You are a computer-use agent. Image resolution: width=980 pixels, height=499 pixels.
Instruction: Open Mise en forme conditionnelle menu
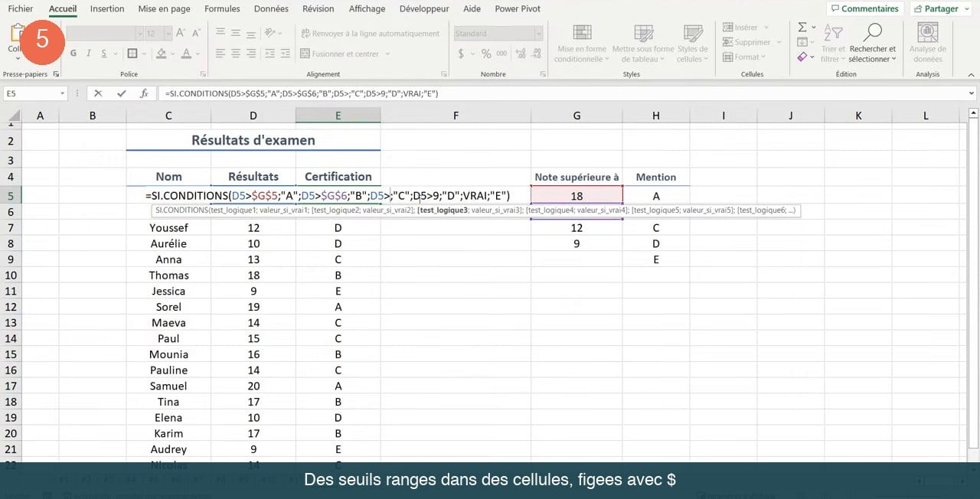[582, 44]
